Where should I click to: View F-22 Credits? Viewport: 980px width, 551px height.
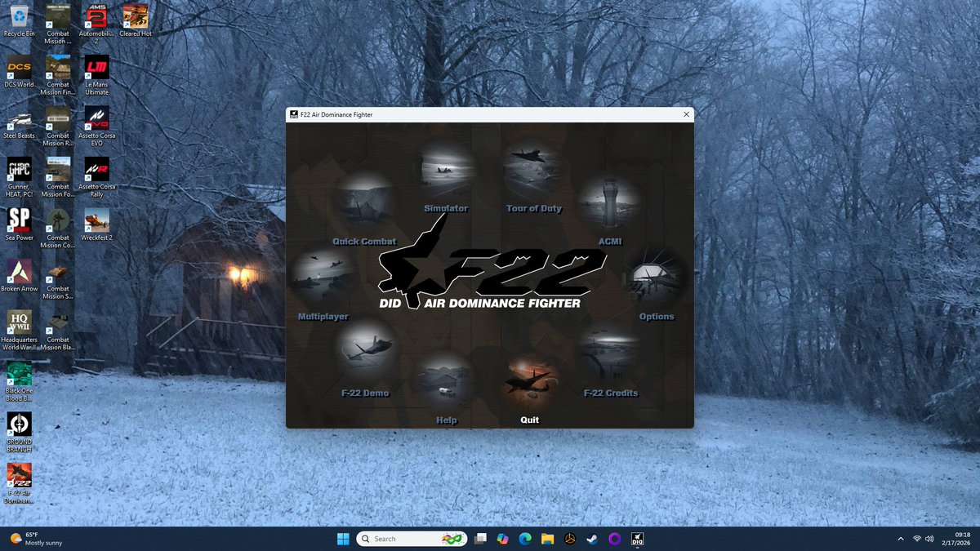coord(610,362)
